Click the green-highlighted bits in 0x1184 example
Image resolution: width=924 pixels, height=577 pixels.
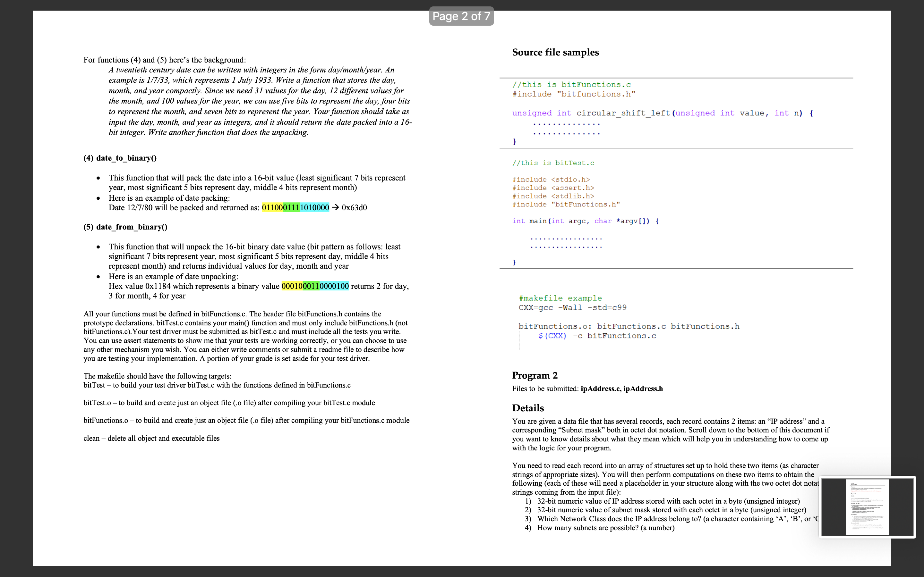pos(311,286)
